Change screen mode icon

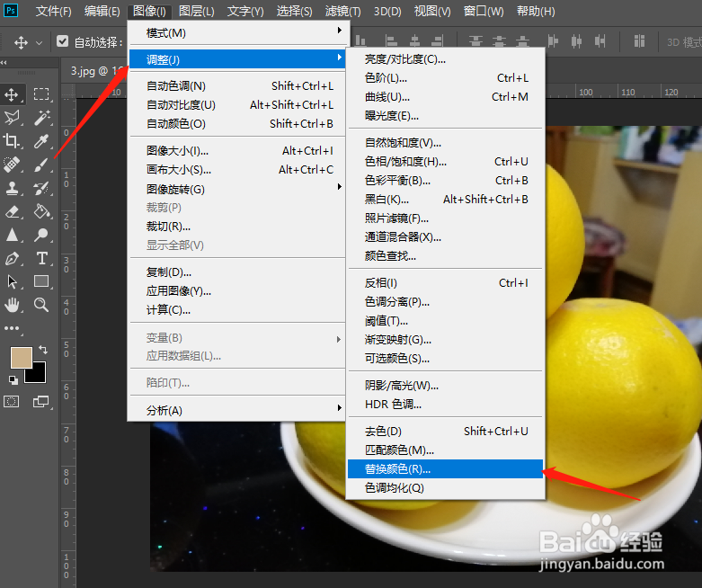point(41,401)
